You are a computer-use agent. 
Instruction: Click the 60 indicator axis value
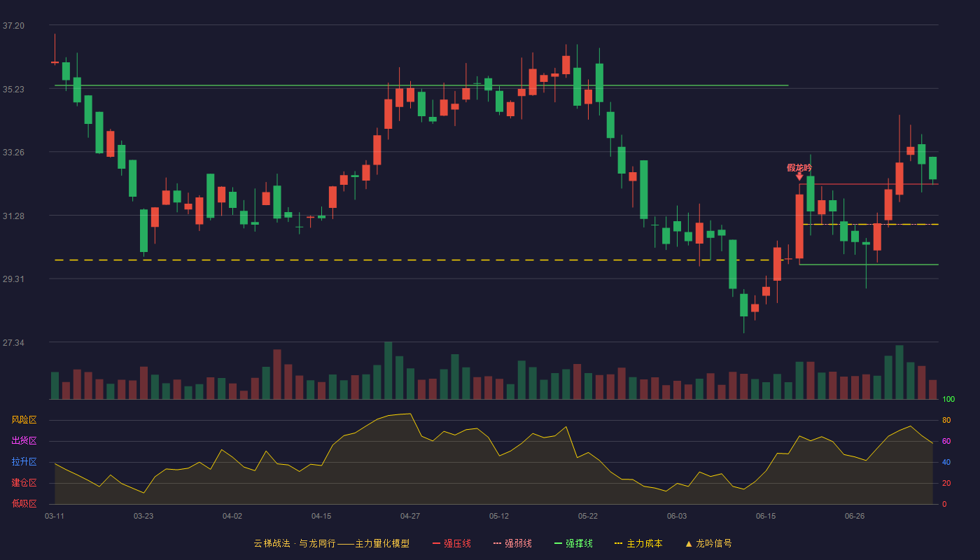click(x=946, y=441)
